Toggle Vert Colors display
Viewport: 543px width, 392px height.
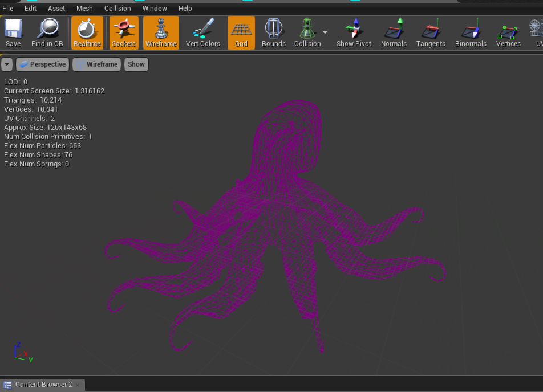[203, 33]
